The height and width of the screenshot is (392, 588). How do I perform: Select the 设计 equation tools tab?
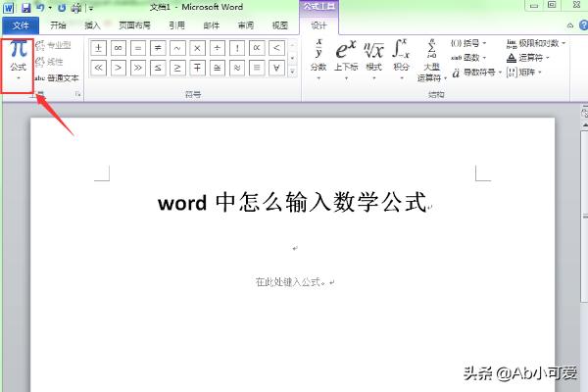pos(318,25)
